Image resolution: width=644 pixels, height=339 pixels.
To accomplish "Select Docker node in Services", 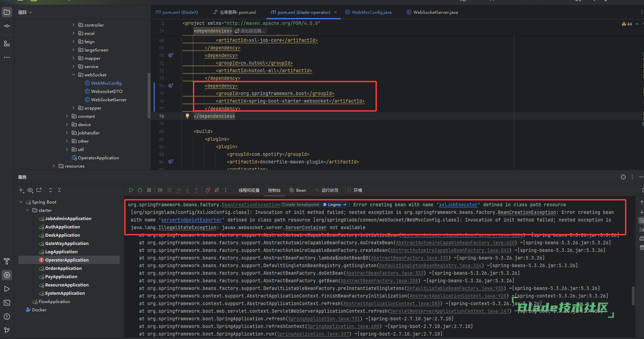I will (x=36, y=310).
